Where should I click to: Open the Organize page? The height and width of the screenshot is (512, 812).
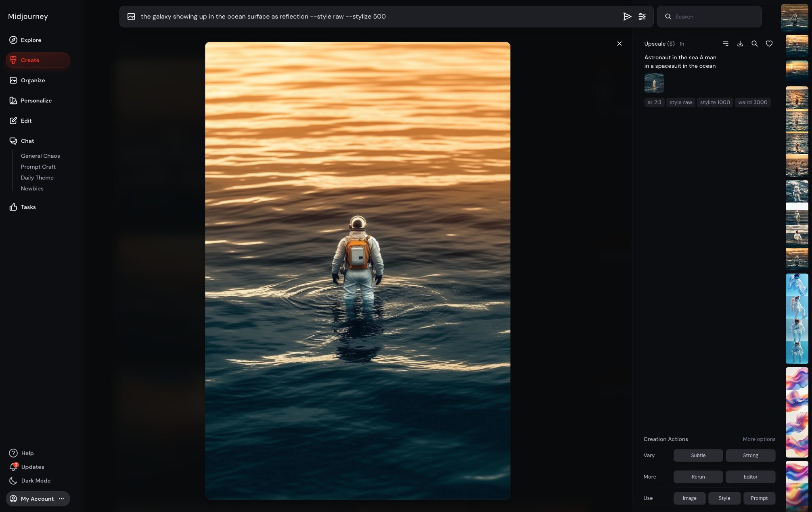click(x=33, y=80)
